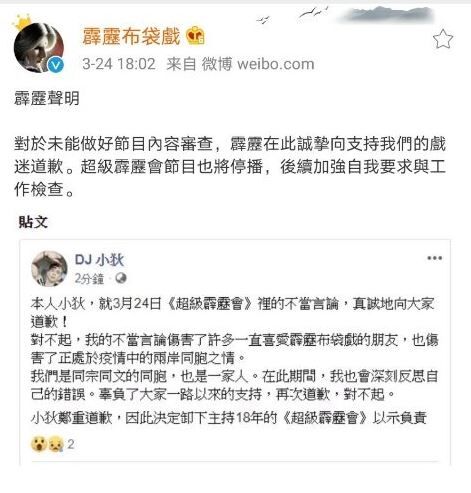Open the DJ 小狄 name link
The height and width of the screenshot is (493, 471).
tap(99, 260)
